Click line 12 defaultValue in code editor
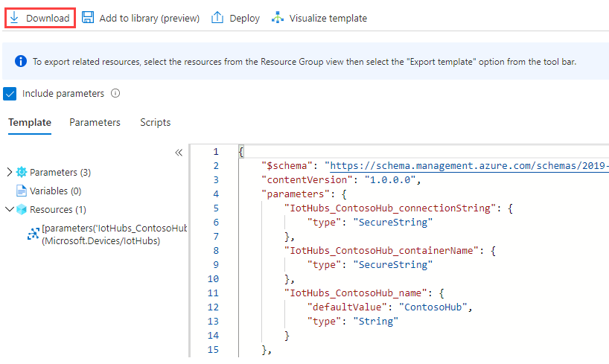The width and height of the screenshot is (609, 364). pyautogui.click(x=348, y=307)
